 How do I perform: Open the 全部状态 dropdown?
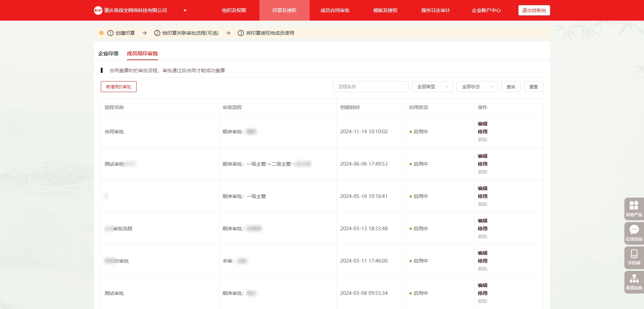click(x=477, y=87)
